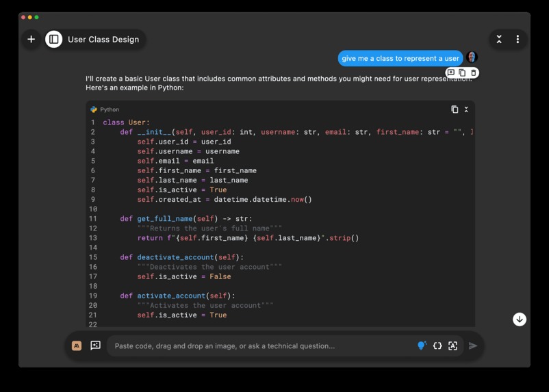Click the return f-string line 13
This screenshot has width=549, height=392.
[x=248, y=238]
